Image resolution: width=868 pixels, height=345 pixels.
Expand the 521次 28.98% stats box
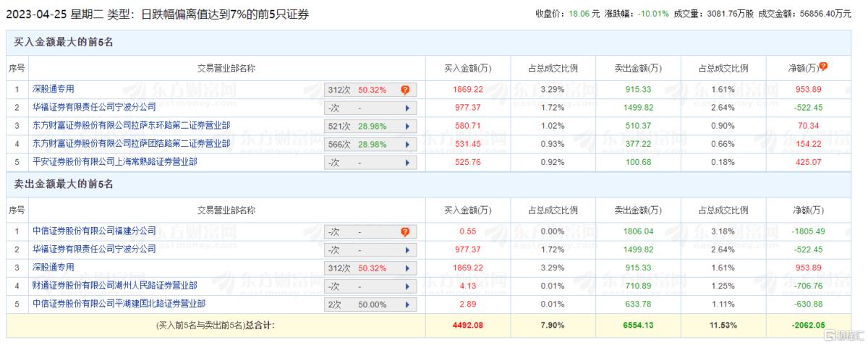coord(371,126)
